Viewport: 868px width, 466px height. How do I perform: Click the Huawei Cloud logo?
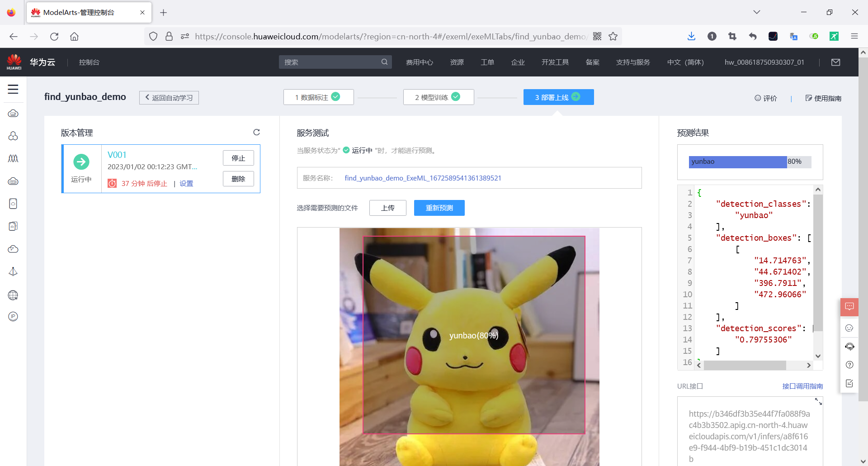14,62
